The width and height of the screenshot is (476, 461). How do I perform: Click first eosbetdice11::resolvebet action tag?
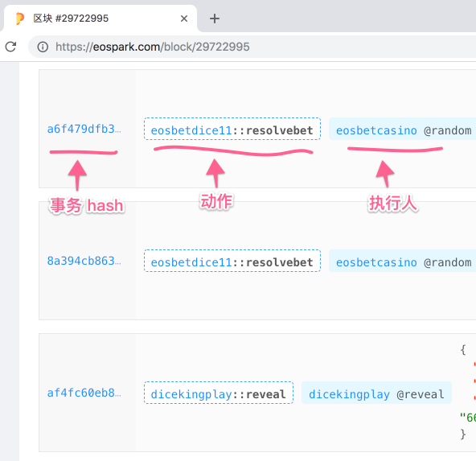pos(232,129)
